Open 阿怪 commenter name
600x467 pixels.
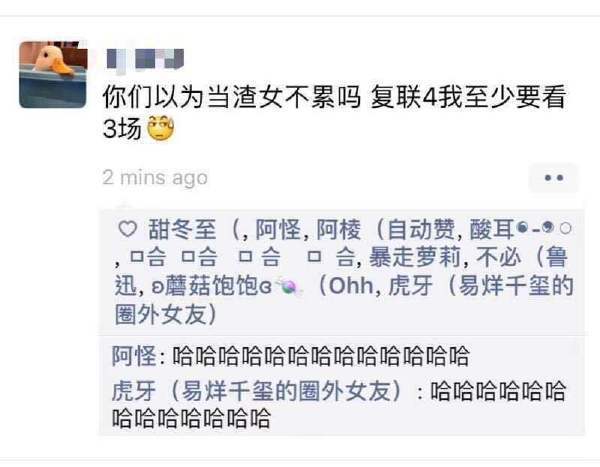tap(134, 356)
